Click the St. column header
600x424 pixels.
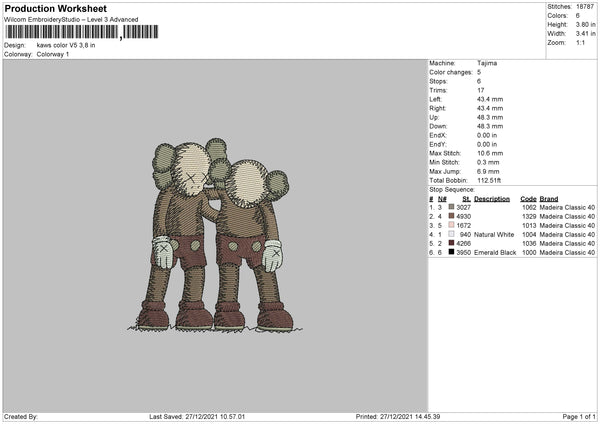pos(466,199)
